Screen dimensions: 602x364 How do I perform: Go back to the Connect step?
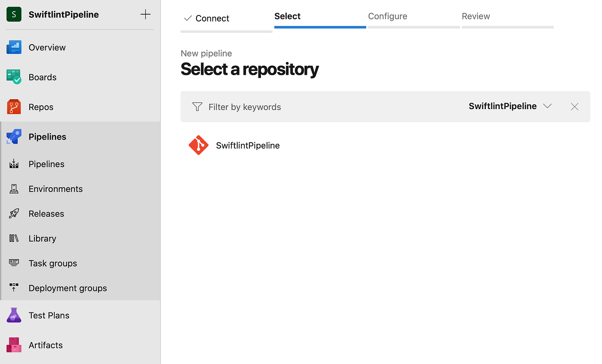212,18
